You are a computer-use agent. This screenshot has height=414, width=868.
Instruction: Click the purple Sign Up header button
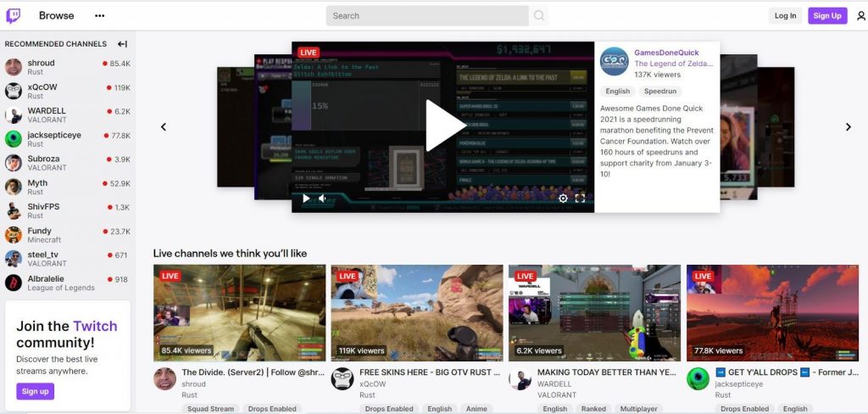[x=827, y=15]
